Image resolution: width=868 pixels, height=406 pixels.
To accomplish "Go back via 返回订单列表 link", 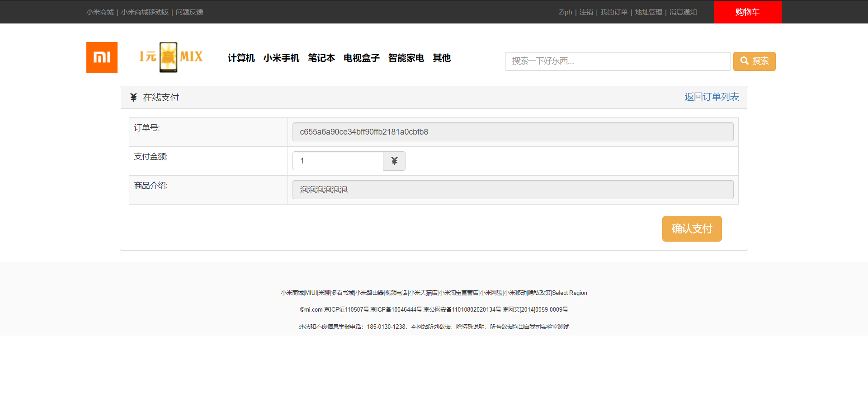I will tap(712, 97).
